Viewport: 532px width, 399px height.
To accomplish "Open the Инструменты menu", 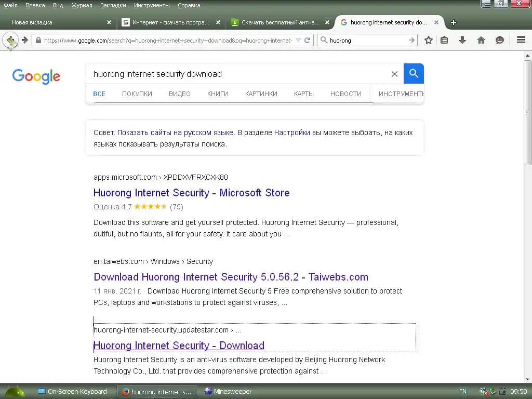I will pyautogui.click(x=152, y=5).
